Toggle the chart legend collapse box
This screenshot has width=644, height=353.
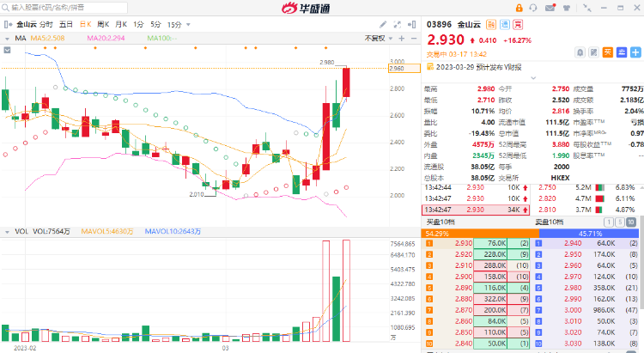coord(7,50)
